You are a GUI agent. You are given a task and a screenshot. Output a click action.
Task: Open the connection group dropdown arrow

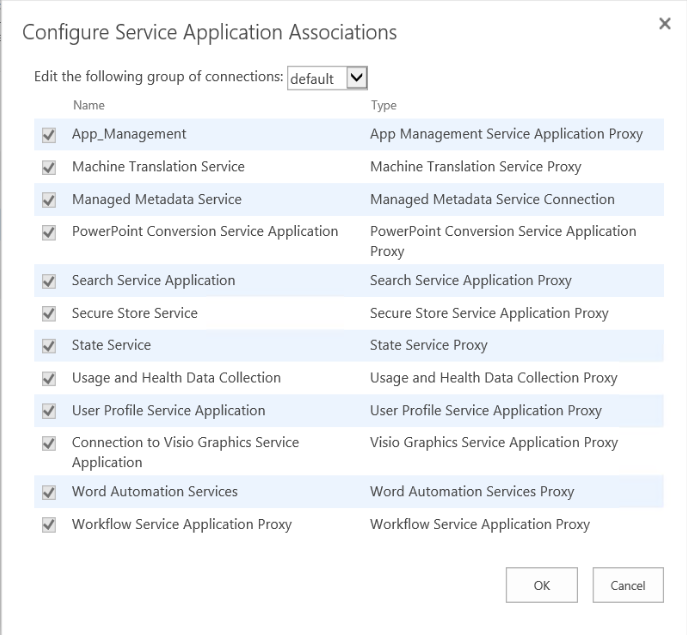(357, 78)
